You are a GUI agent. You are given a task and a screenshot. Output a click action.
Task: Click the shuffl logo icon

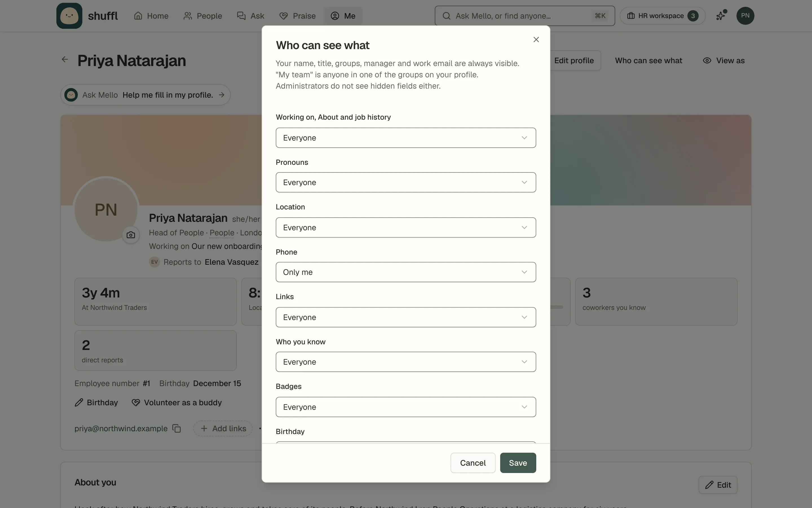69,16
